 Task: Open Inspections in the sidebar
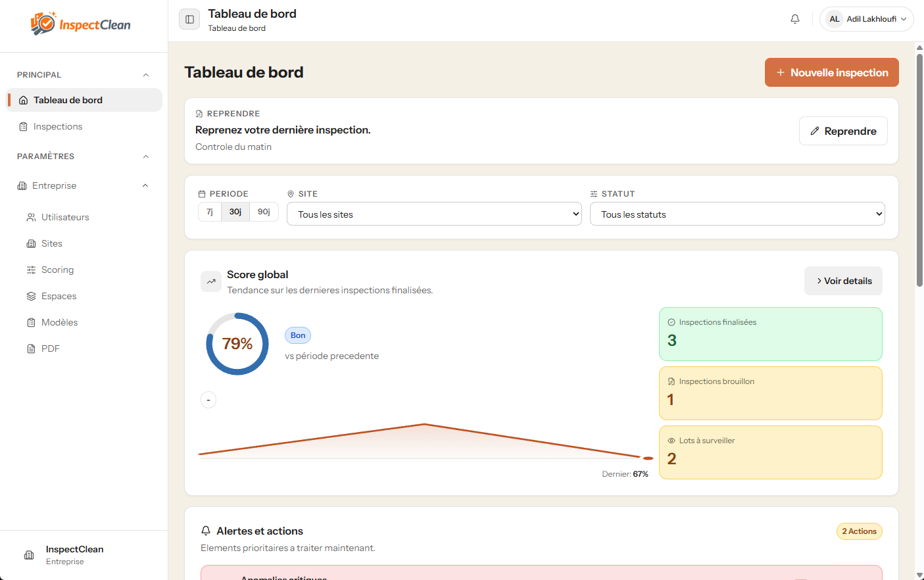58,126
